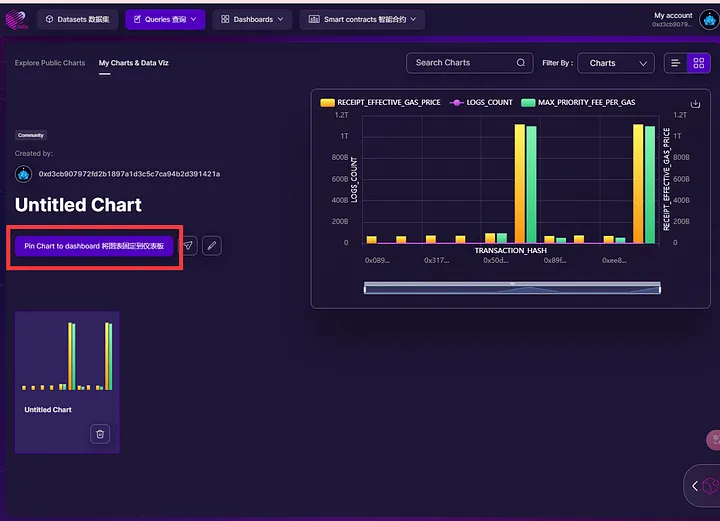This screenshot has width=720, height=521.
Task: Click the chart range zoom slider
Action: click(511, 289)
